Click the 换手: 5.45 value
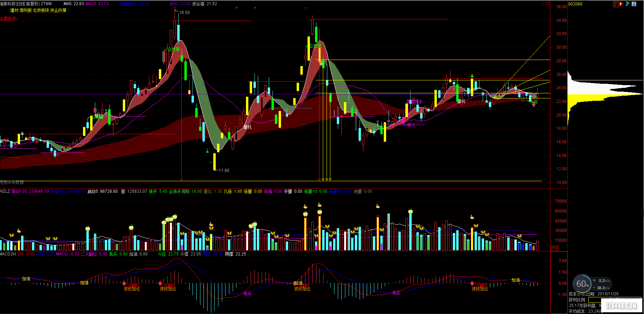This screenshot has width=644, height=314. point(158,191)
